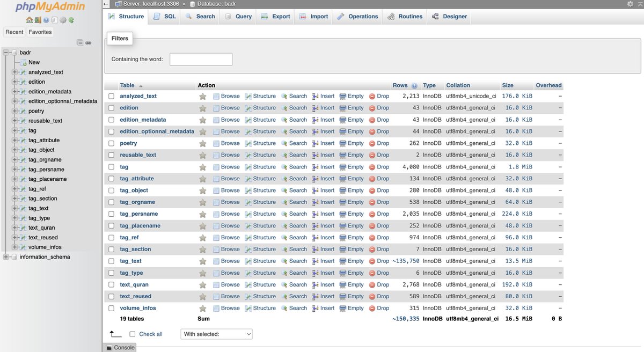Click Server: localhost:3306 breadcrumb
The height and width of the screenshot is (352, 644).
(x=150, y=4)
